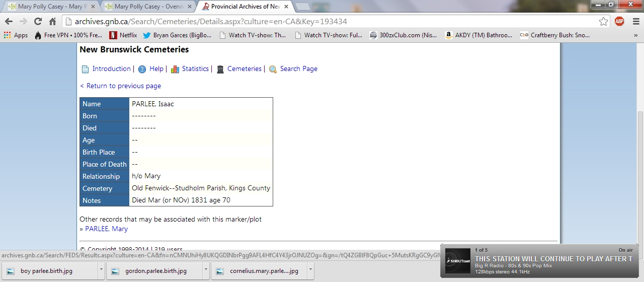Open the Apps bookmarks shortcut

point(16,35)
